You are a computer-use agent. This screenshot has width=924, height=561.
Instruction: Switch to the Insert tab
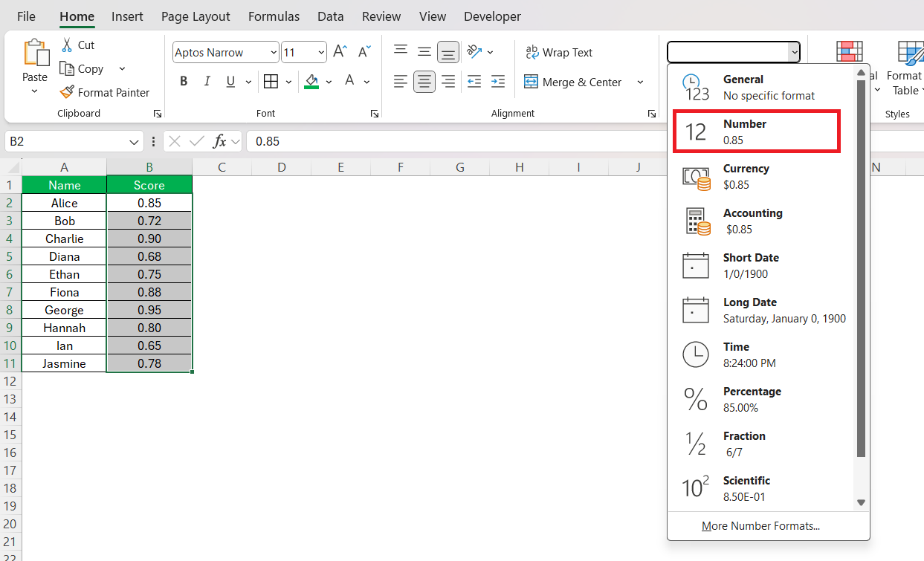(127, 16)
